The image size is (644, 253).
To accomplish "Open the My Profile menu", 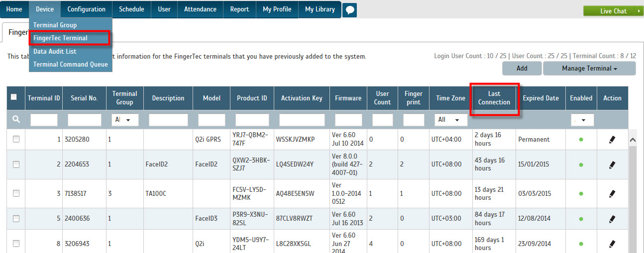I will (x=277, y=9).
